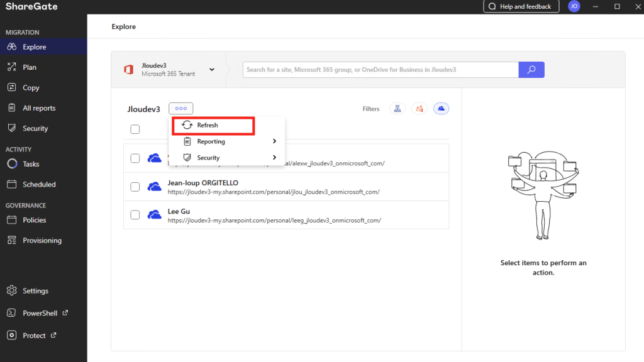Click the Protect icon in sidebar
Image resolution: width=644 pixels, height=362 pixels.
pyautogui.click(x=12, y=336)
